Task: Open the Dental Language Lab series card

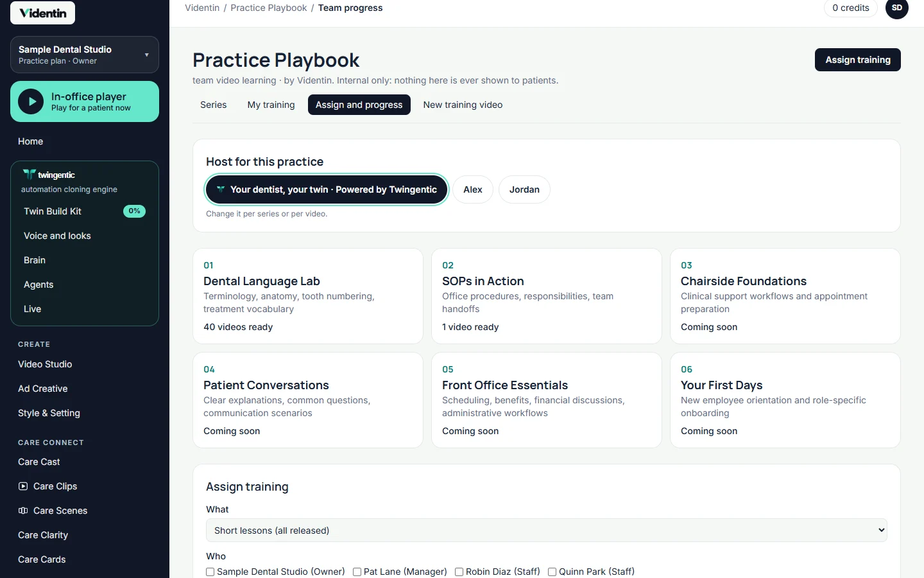Action: pos(308,296)
